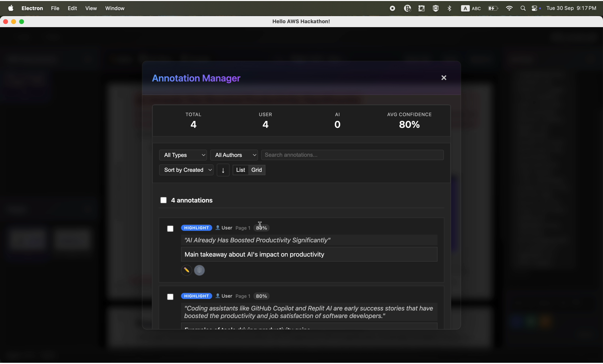Click the pencil edit icon on first annotation
This screenshot has height=364, width=603.
186,270
